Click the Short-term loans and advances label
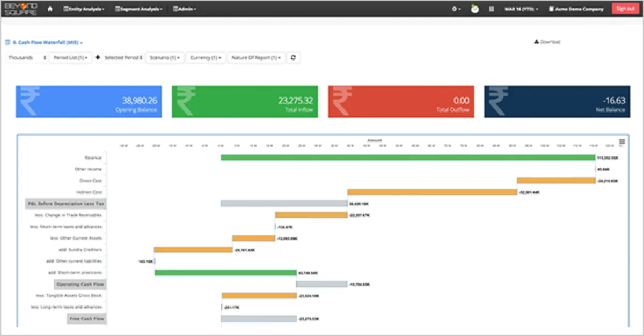The image size is (644, 336). [x=66, y=227]
